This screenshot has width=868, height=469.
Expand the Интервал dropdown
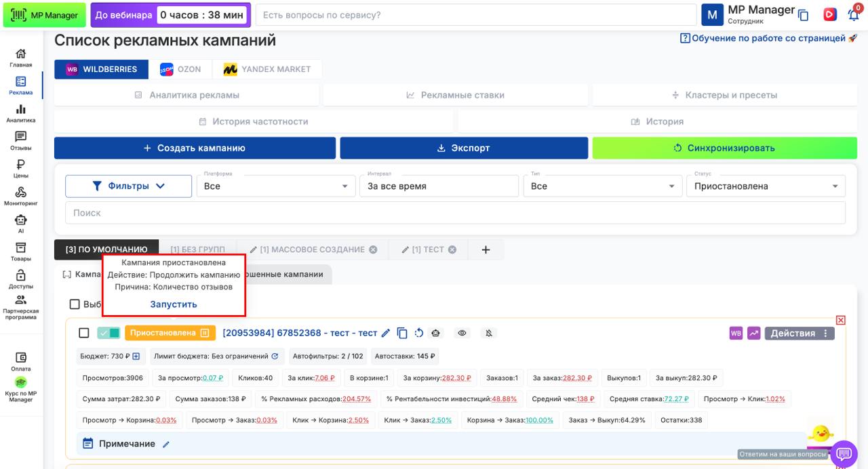tap(438, 186)
